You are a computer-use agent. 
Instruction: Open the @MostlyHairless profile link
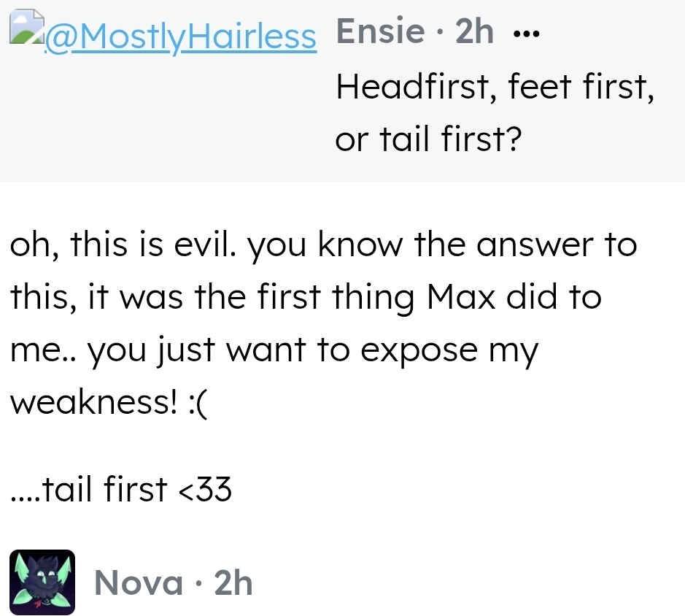(x=181, y=37)
